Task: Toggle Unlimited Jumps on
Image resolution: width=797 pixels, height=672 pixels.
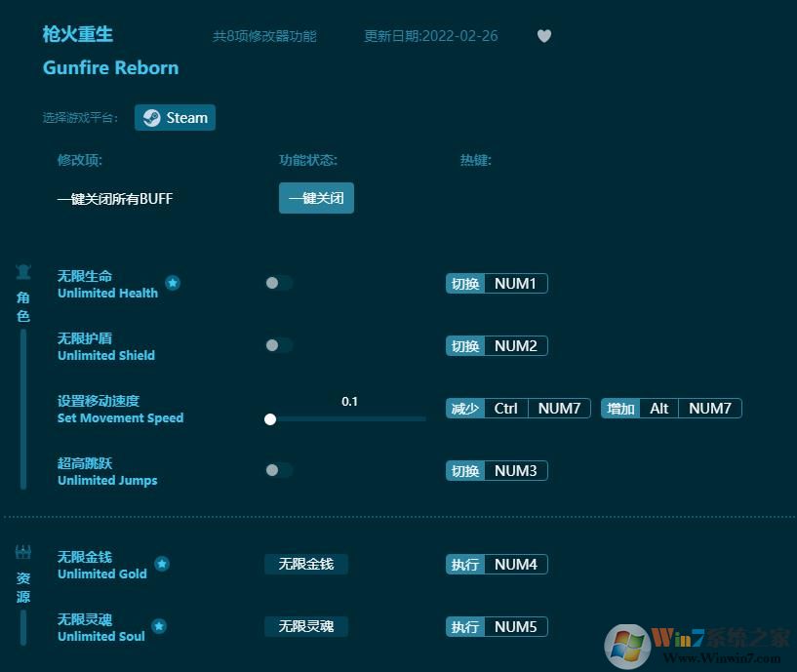Action: pyautogui.click(x=278, y=470)
